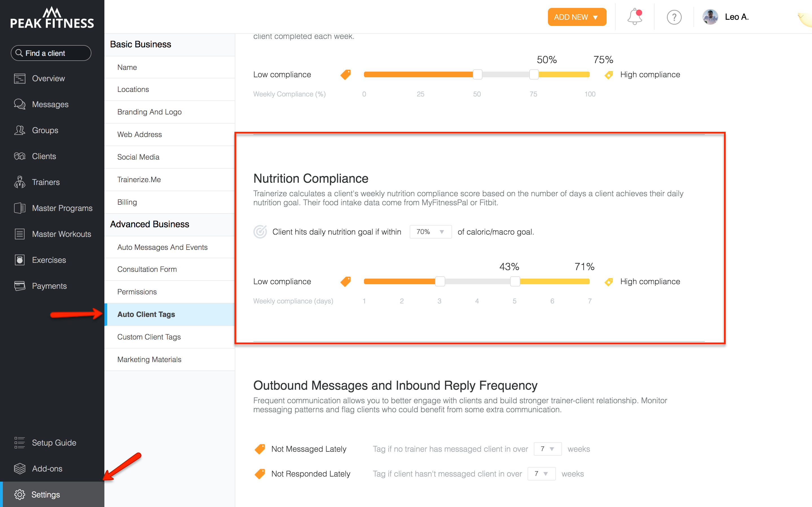The image size is (812, 507).
Task: Expand the ADD NEW dropdown button
Action: point(577,17)
